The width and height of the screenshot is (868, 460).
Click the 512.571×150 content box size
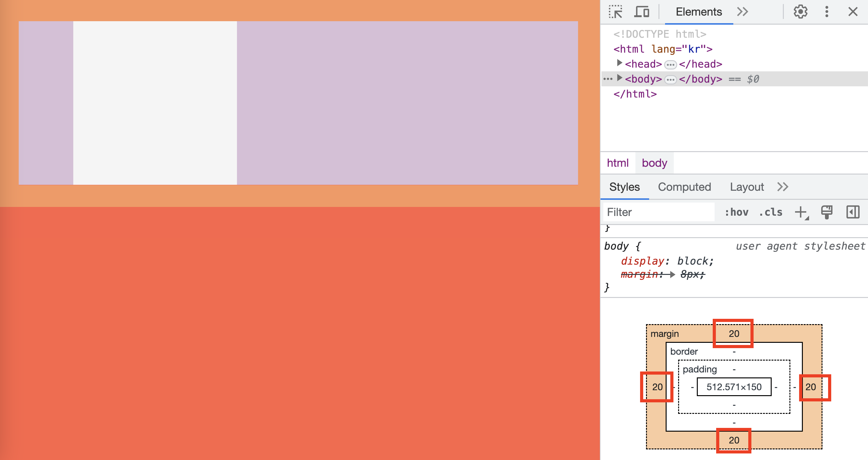[734, 387]
